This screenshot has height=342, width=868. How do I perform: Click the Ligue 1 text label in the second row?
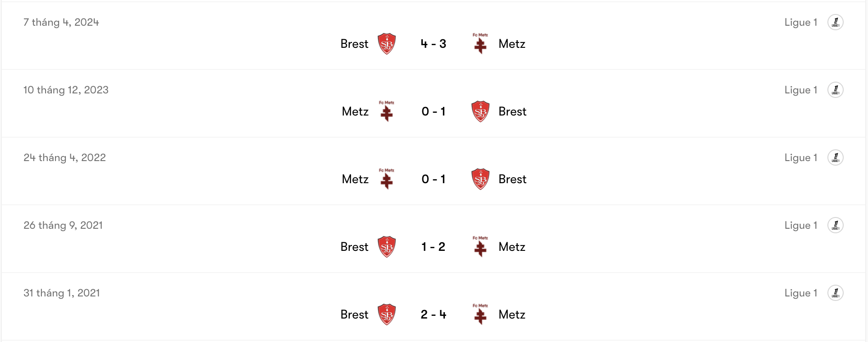[801, 89]
